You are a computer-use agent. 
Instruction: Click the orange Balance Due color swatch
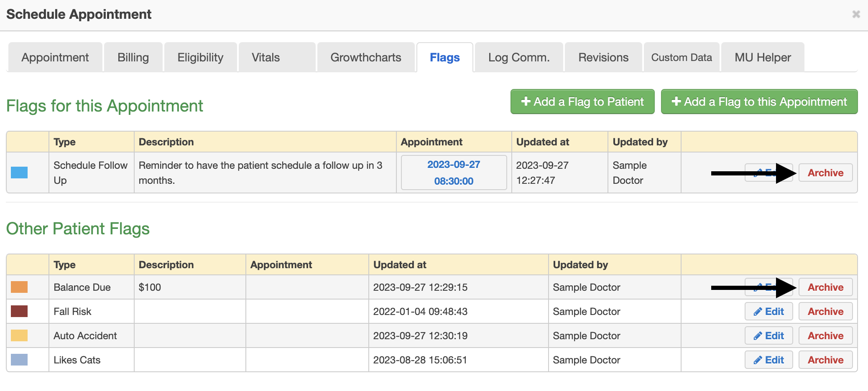point(19,287)
